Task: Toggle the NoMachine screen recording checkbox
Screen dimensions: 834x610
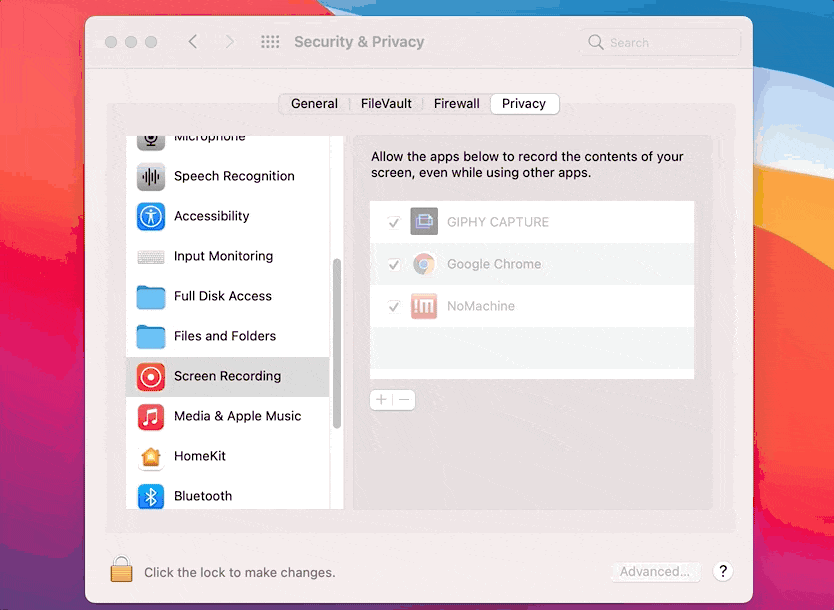Action: [x=394, y=306]
